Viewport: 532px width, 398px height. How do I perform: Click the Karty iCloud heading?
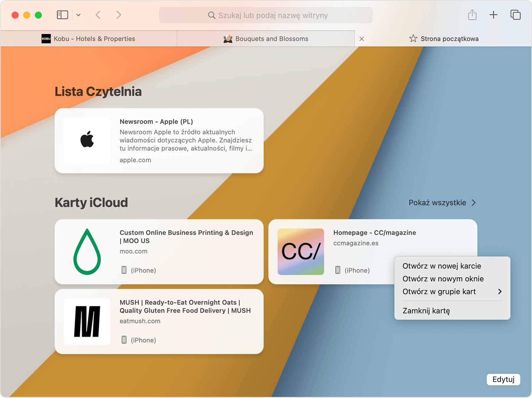tap(91, 203)
